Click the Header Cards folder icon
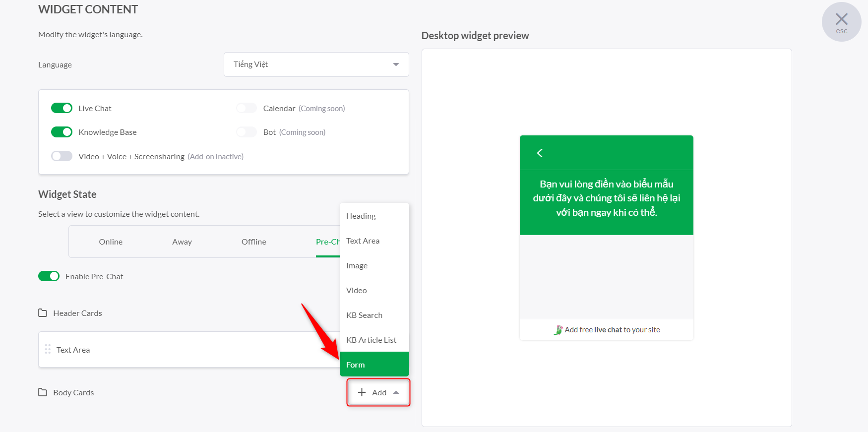Viewport: 868px width, 432px height. (x=43, y=313)
